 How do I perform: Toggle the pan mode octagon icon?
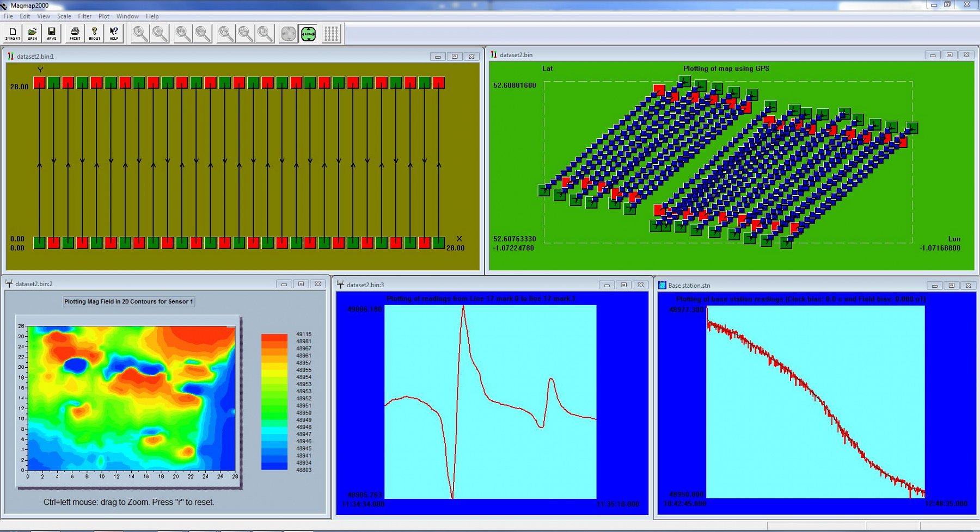287,33
